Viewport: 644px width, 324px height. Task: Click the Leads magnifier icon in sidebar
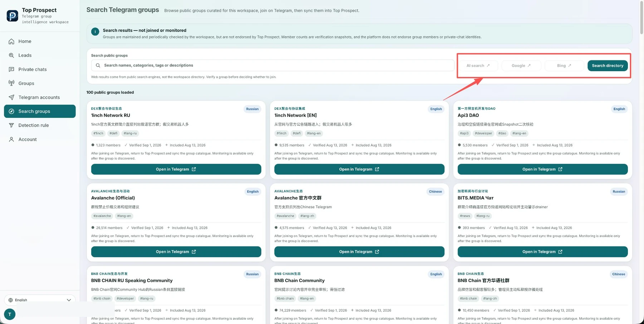11,55
